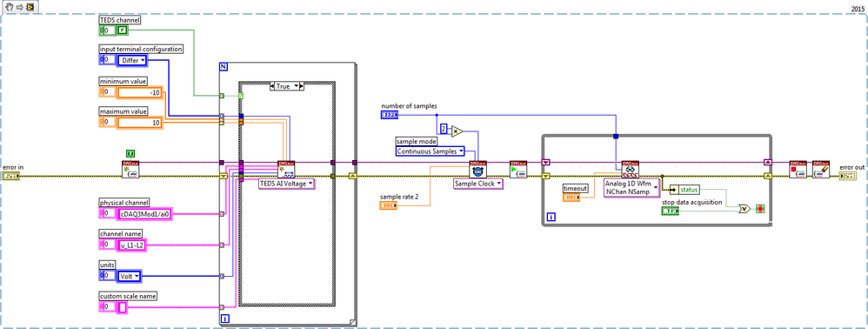The width and height of the screenshot is (868, 329).
Task: Click the DAQmx Clear Task node
Action: point(821,170)
